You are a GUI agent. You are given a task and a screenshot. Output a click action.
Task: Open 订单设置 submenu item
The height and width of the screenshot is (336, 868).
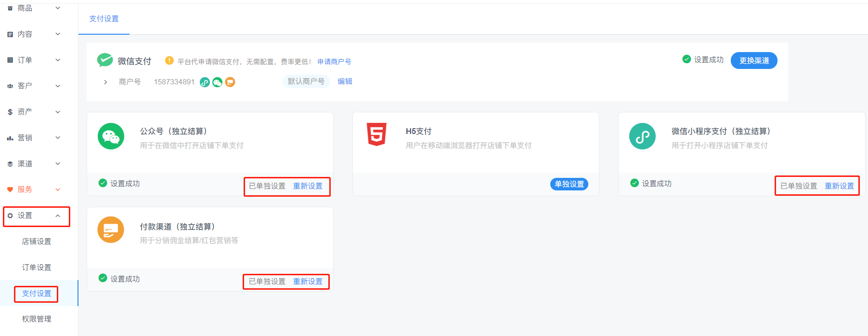coord(37,268)
